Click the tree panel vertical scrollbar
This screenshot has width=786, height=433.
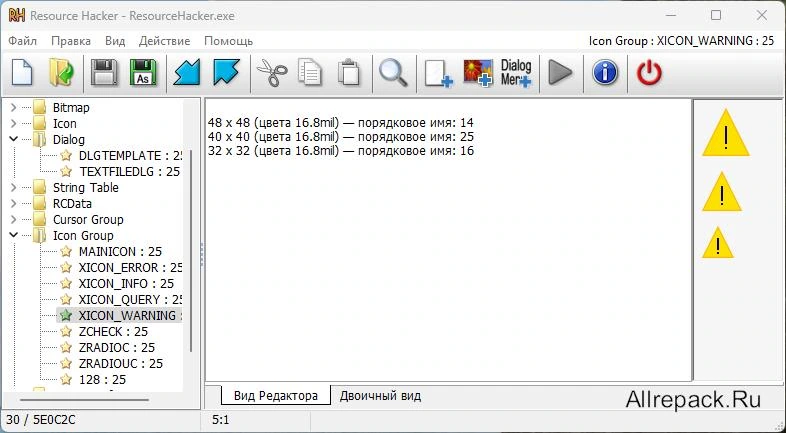coord(190,251)
